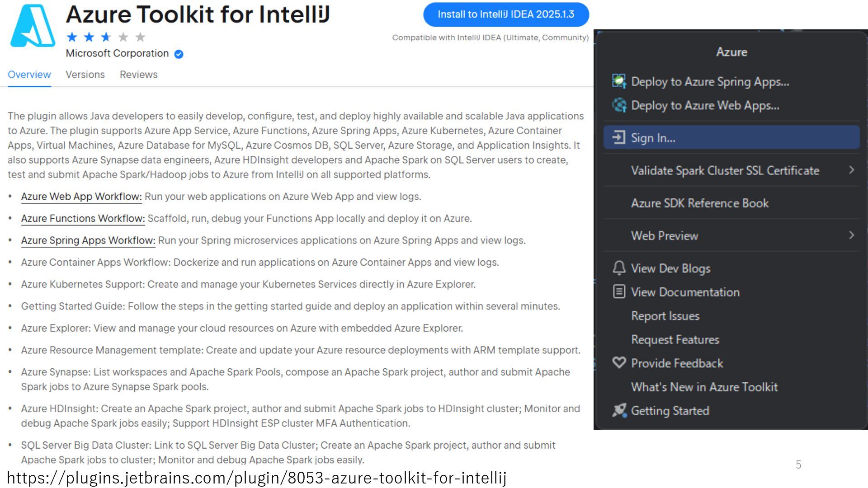This screenshot has width=868, height=488.
Task: Click the plugins.jetbrains.com URL text
Action: pyautogui.click(x=256, y=478)
